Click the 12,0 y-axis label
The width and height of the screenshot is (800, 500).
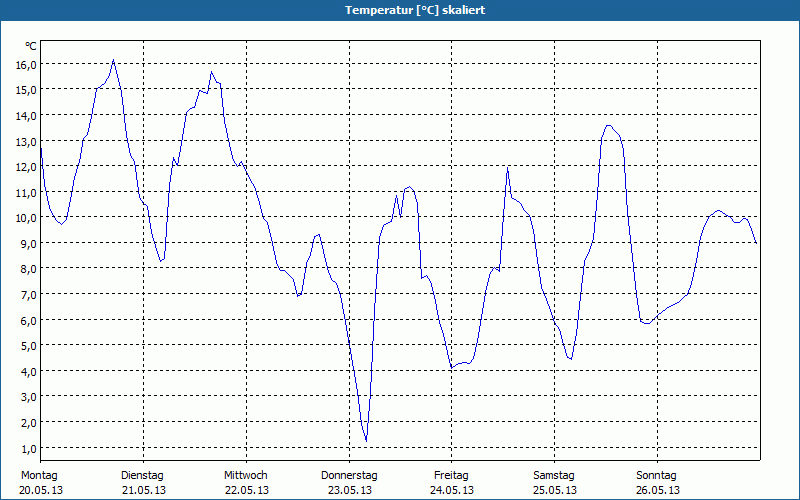(x=26, y=167)
